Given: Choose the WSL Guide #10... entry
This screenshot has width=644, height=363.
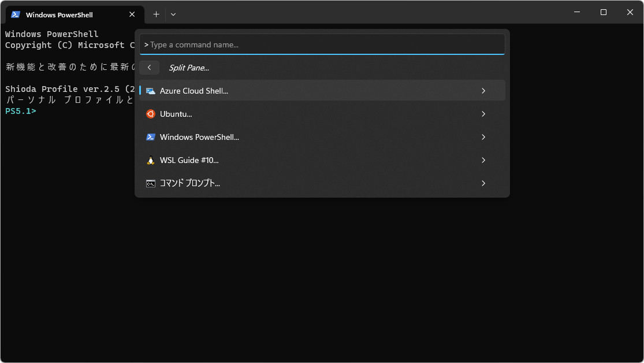Looking at the screenshot, I should (x=322, y=160).
